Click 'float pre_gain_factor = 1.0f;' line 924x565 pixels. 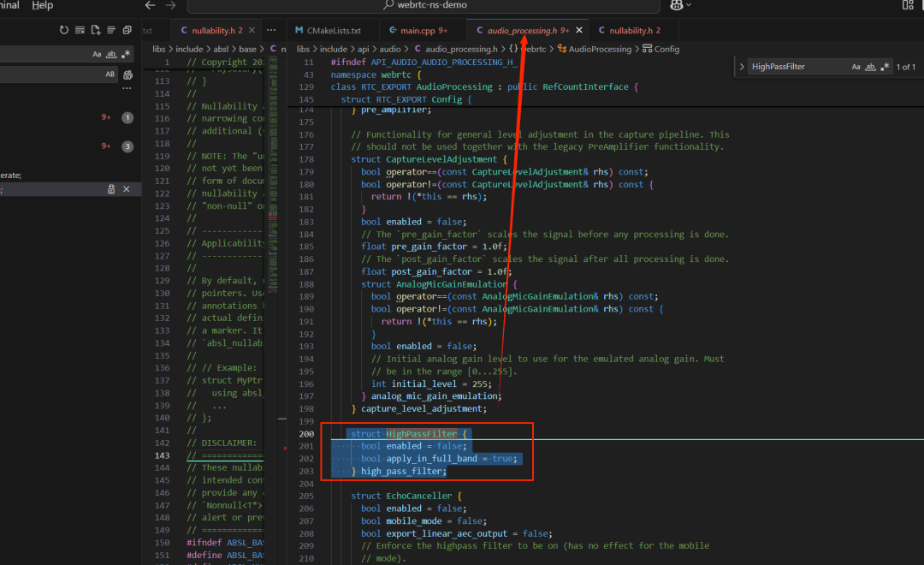pos(434,247)
